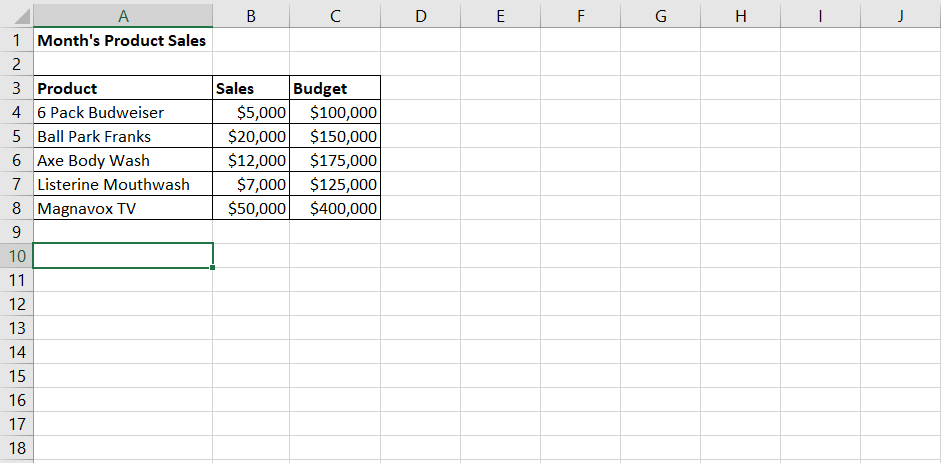Select the $50,000 sales cell
Screen dimensions: 941x463
tap(251, 208)
